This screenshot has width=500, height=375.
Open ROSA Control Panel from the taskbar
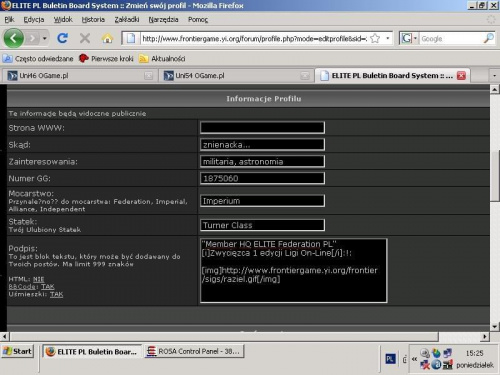(194, 352)
